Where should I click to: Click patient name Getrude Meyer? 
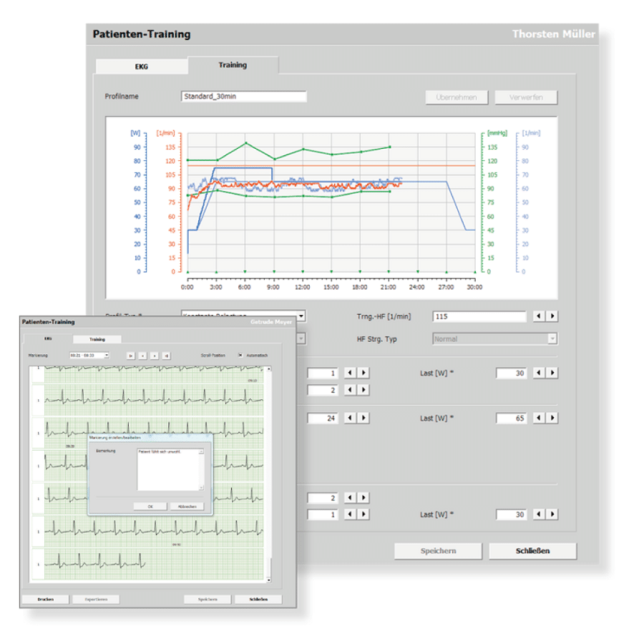coord(271,322)
